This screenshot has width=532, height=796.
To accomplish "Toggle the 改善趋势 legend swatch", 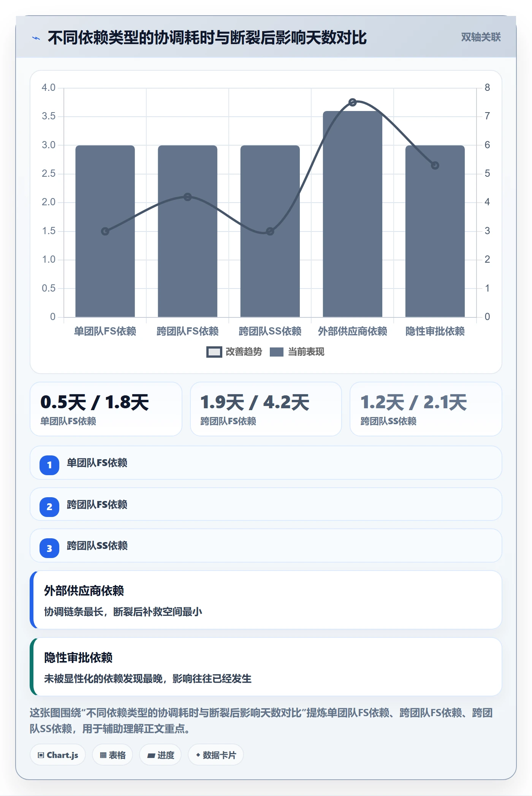I will 214,352.
